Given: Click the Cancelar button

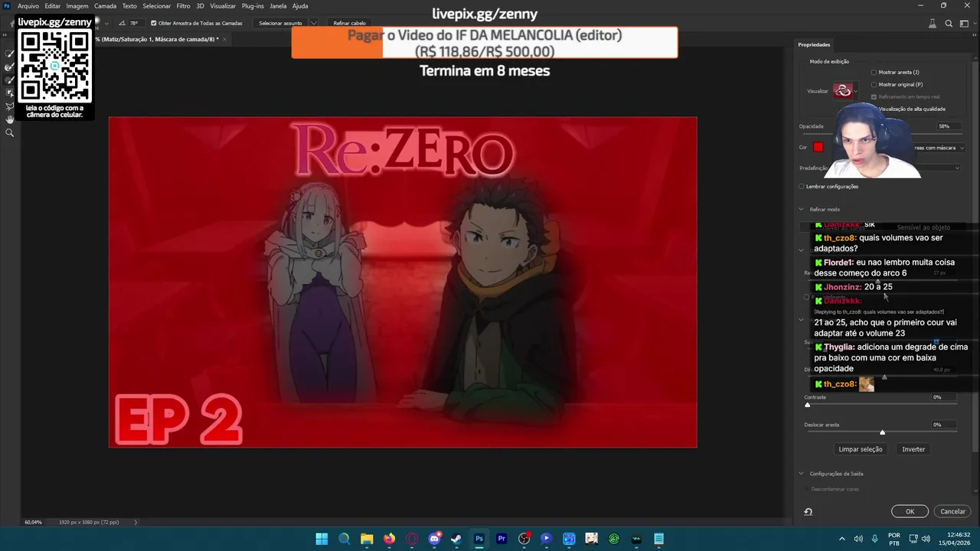Looking at the screenshot, I should click(x=952, y=511).
